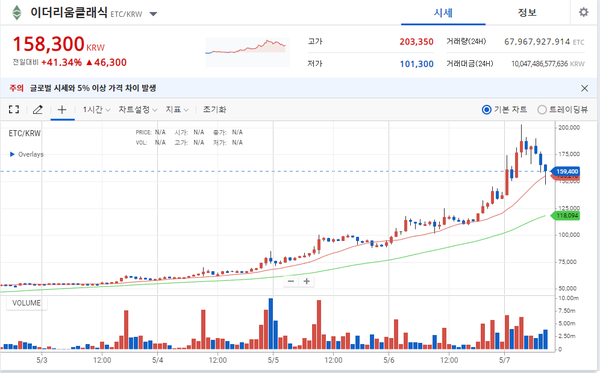Open the 차트설정 chart settings dropdown
The width and height of the screenshot is (600, 373).
(x=138, y=110)
